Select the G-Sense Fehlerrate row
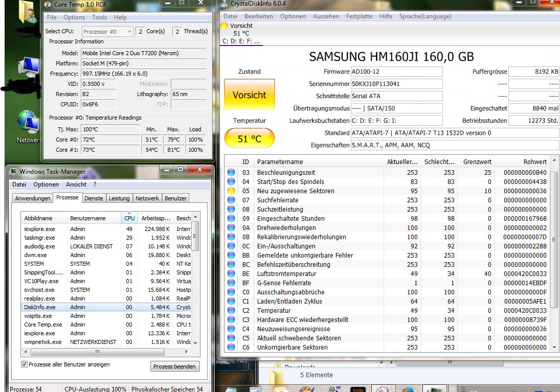This screenshot has height=392, width=560. coord(387,283)
